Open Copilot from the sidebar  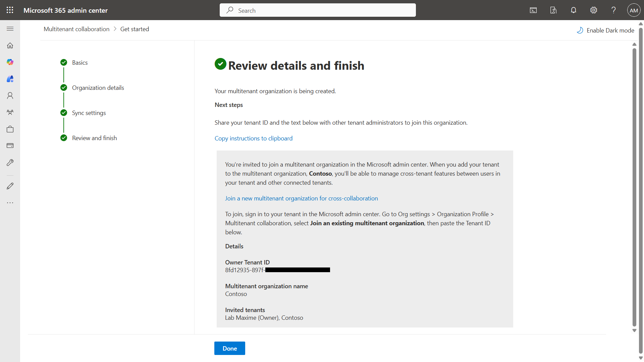point(10,62)
